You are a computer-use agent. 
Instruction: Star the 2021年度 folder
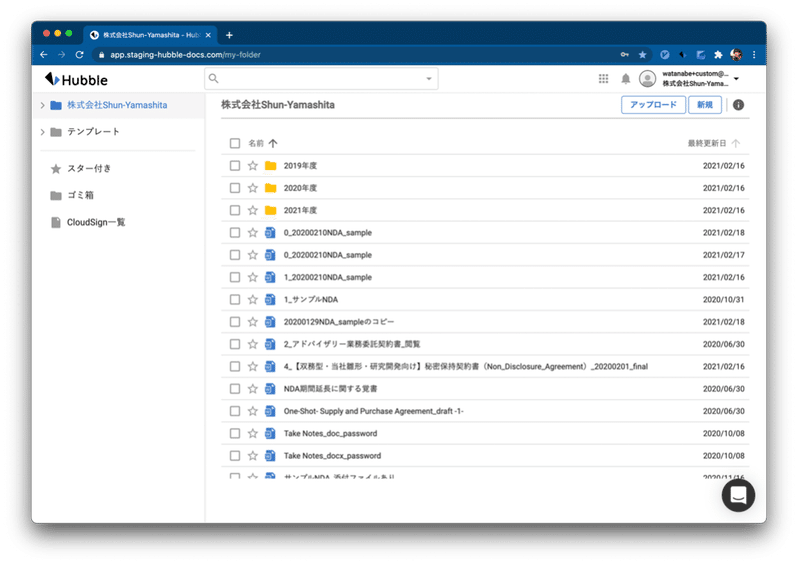(253, 210)
